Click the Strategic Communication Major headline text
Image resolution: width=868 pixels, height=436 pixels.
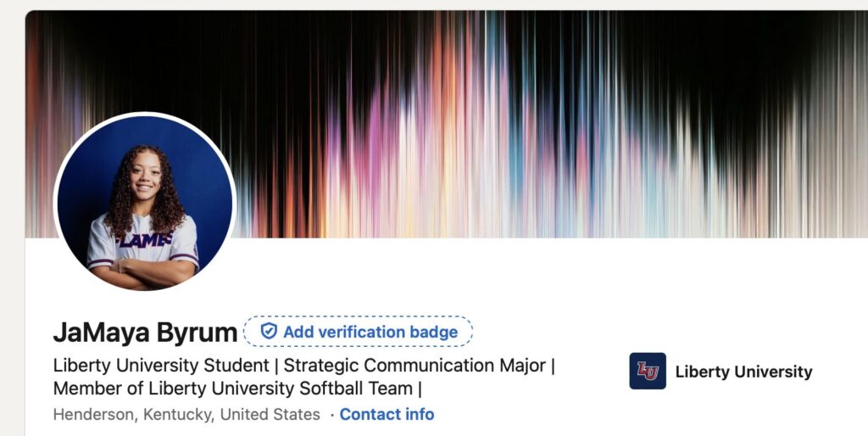(415, 366)
